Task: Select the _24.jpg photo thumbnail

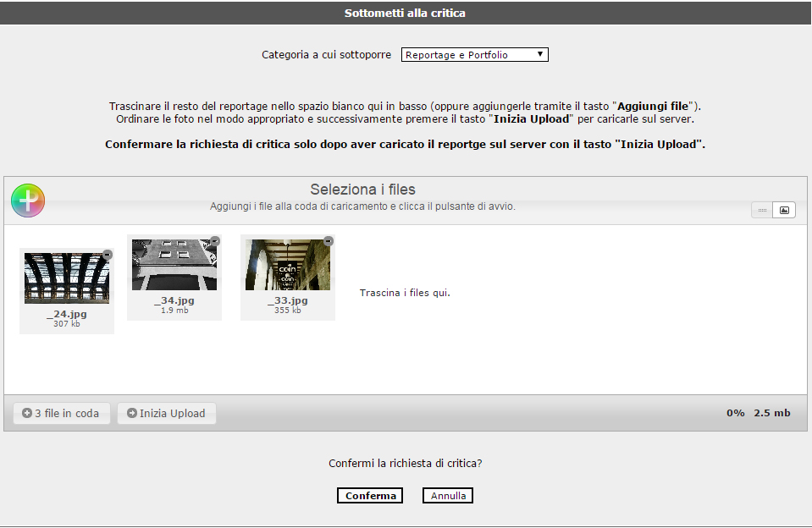Action: (67, 278)
